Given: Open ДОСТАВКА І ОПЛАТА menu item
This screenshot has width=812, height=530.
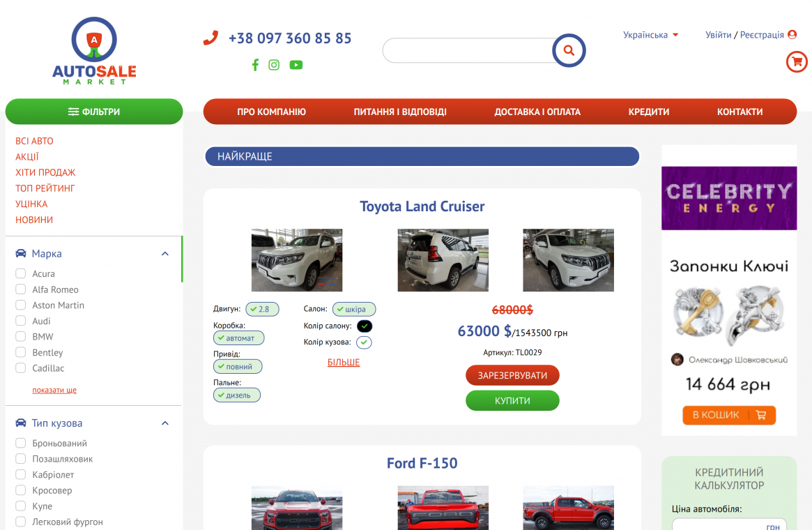Looking at the screenshot, I should (x=537, y=112).
